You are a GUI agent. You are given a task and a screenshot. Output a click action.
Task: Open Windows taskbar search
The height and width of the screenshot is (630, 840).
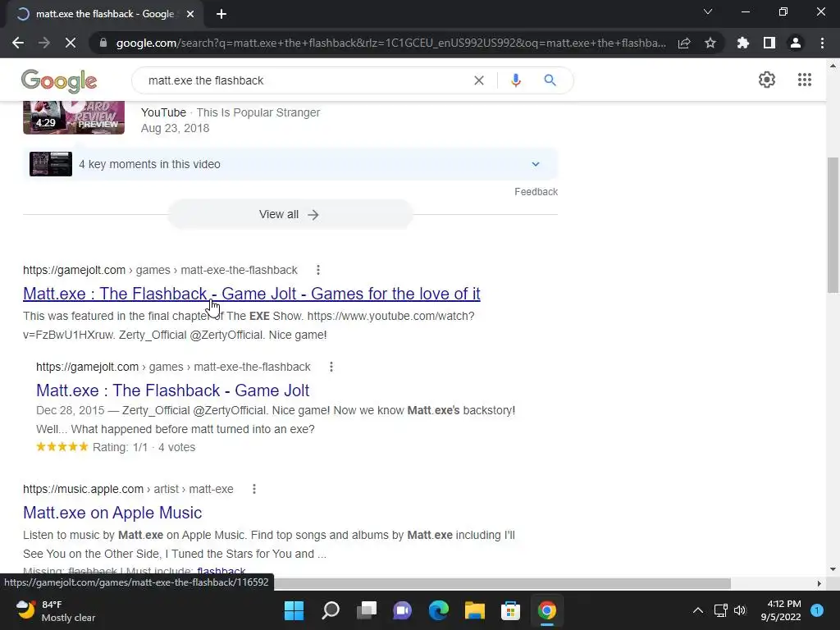(331, 610)
